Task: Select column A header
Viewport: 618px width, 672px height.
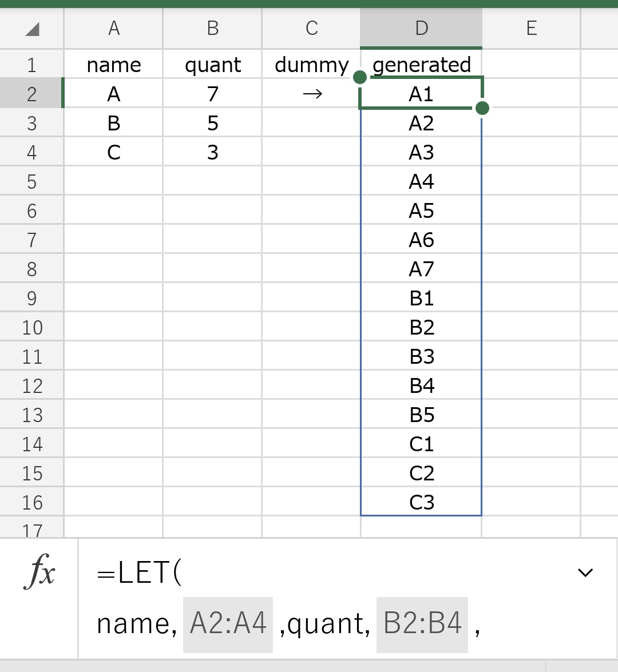Action: (114, 28)
